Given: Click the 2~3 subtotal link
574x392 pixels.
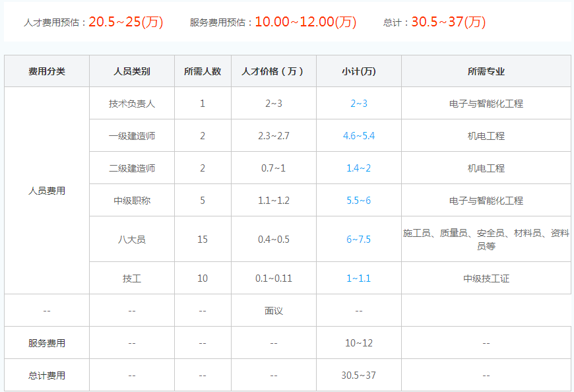Looking at the screenshot, I should 359,104.
